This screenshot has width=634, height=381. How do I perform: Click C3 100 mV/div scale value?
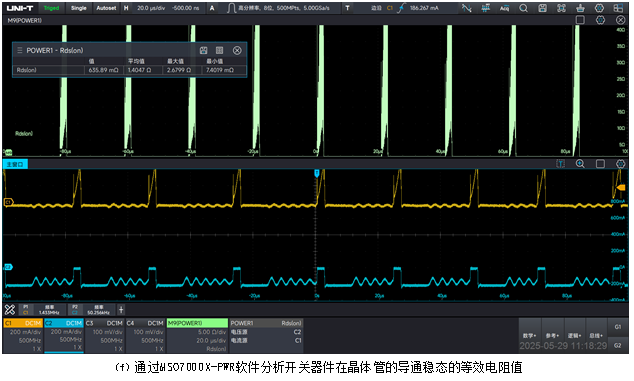pos(108,332)
